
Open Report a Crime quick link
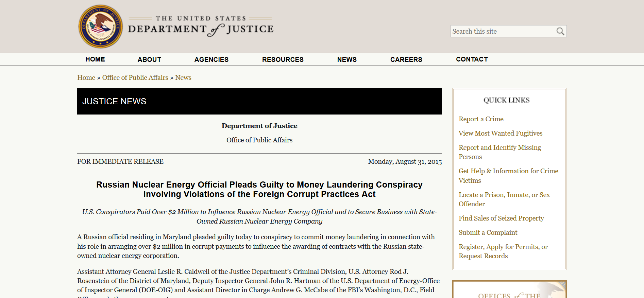tap(481, 119)
